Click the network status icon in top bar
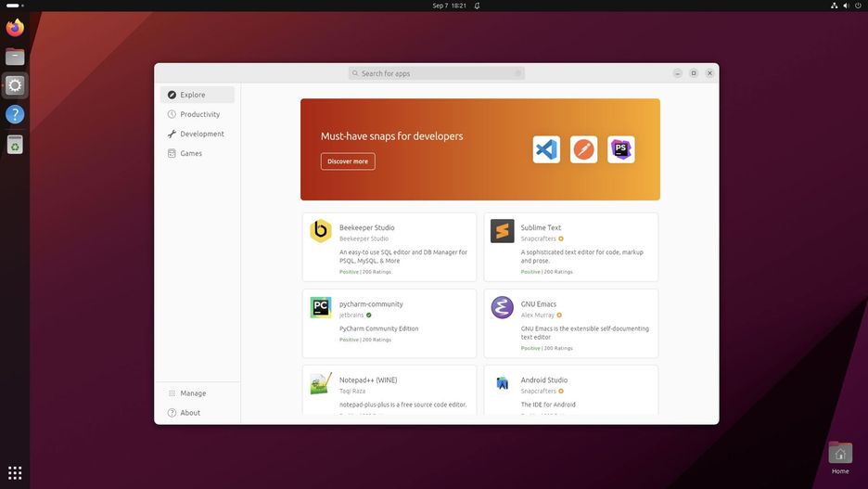The height and width of the screenshot is (489, 868). pyautogui.click(x=834, y=6)
